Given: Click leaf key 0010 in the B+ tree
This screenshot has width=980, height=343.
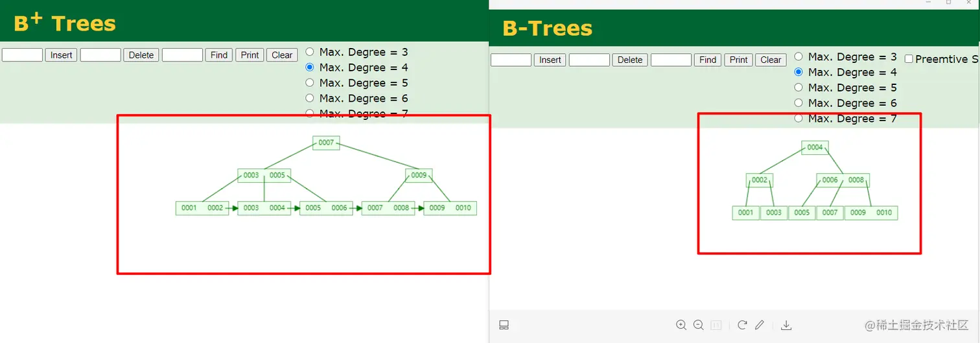Looking at the screenshot, I should point(463,208).
